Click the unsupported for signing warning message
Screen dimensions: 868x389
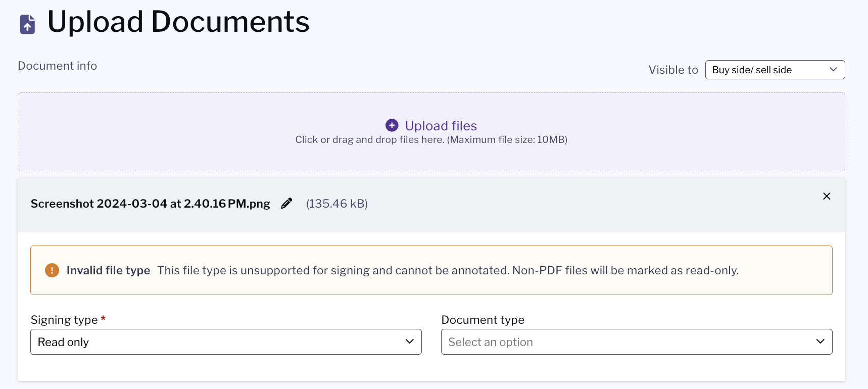point(448,270)
